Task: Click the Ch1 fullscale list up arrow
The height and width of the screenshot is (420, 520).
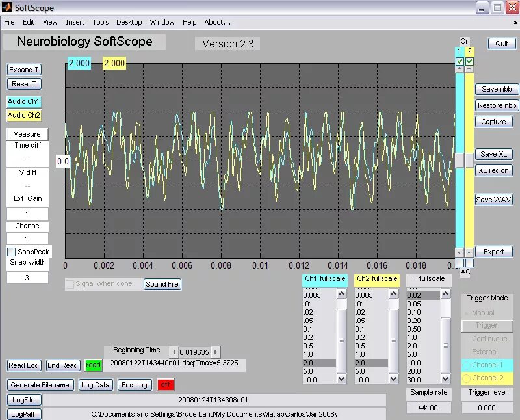Action: pos(342,294)
